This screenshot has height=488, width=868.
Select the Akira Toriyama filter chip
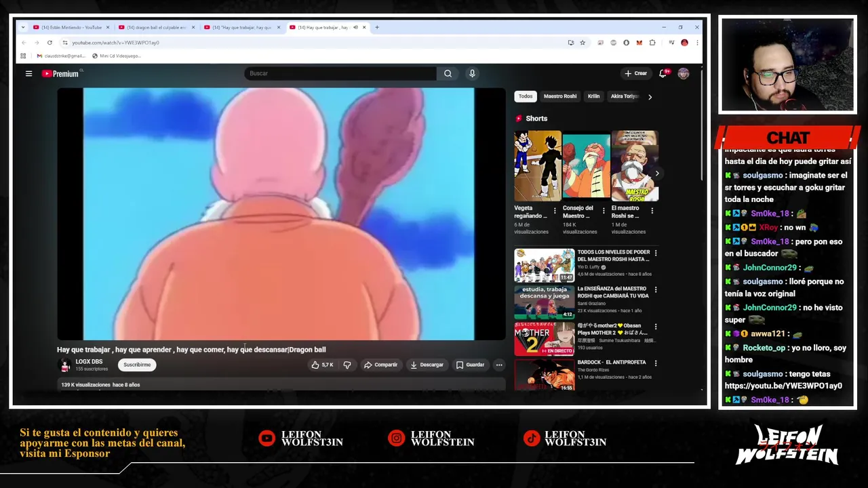pos(625,96)
